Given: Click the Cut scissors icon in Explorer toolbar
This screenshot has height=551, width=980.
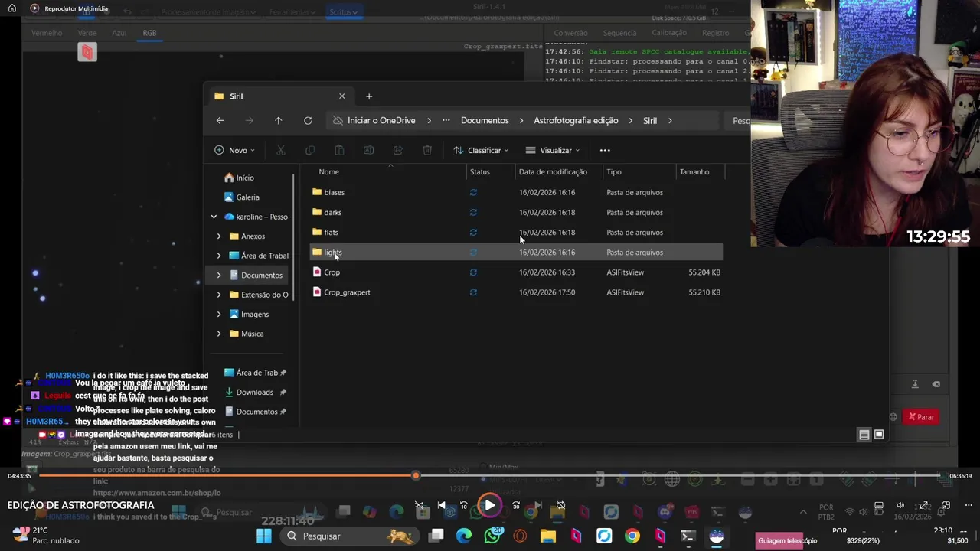Looking at the screenshot, I should (281, 150).
